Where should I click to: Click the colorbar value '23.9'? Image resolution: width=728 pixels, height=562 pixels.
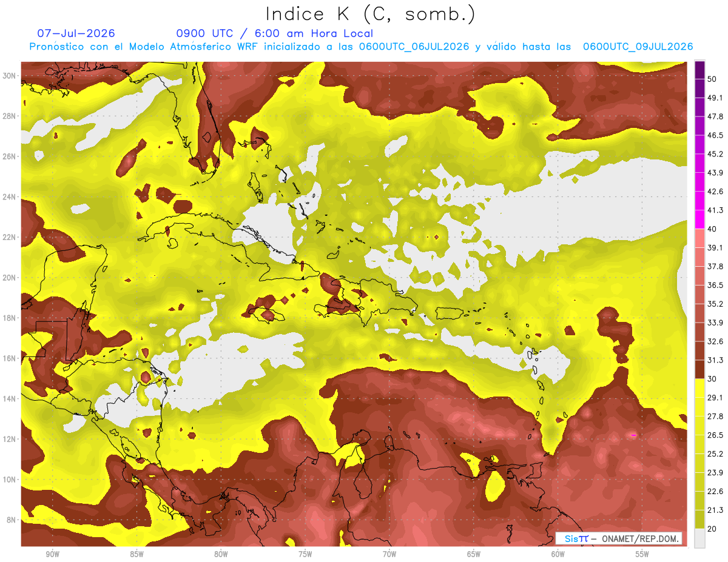pos(716,473)
